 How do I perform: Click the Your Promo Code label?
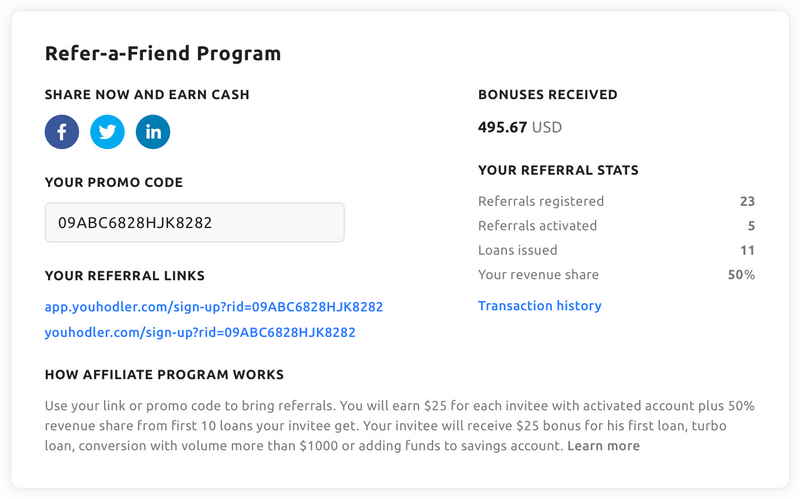point(114,183)
